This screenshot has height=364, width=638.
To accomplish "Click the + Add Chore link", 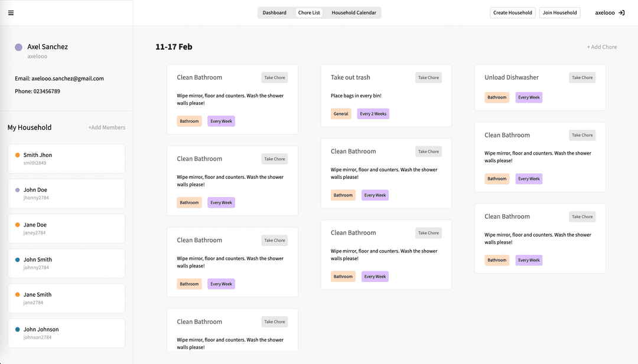I will 601,47.
